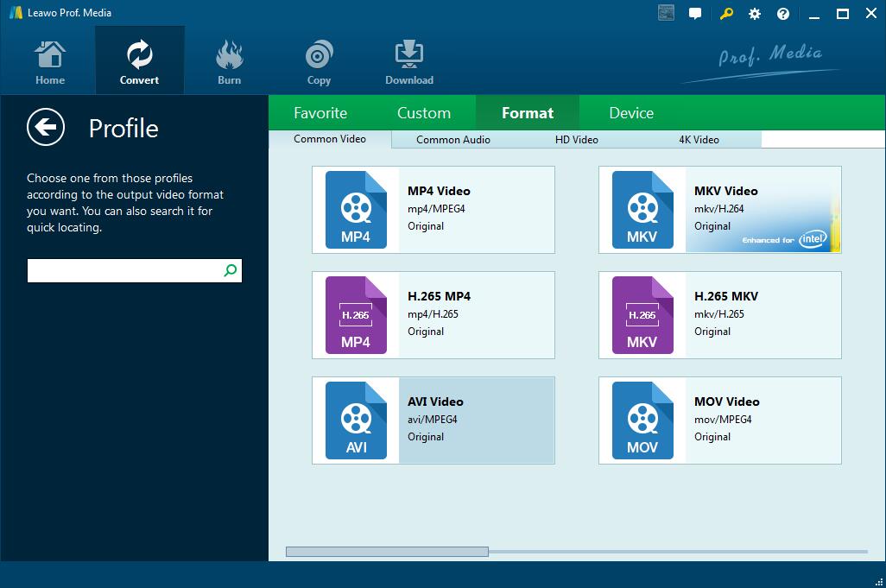886x588 pixels.
Task: Click the search magnifier icon
Action: coord(231,270)
